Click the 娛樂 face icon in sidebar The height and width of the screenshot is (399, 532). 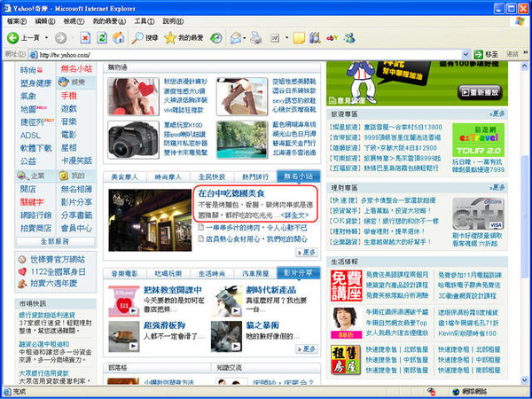[63, 82]
